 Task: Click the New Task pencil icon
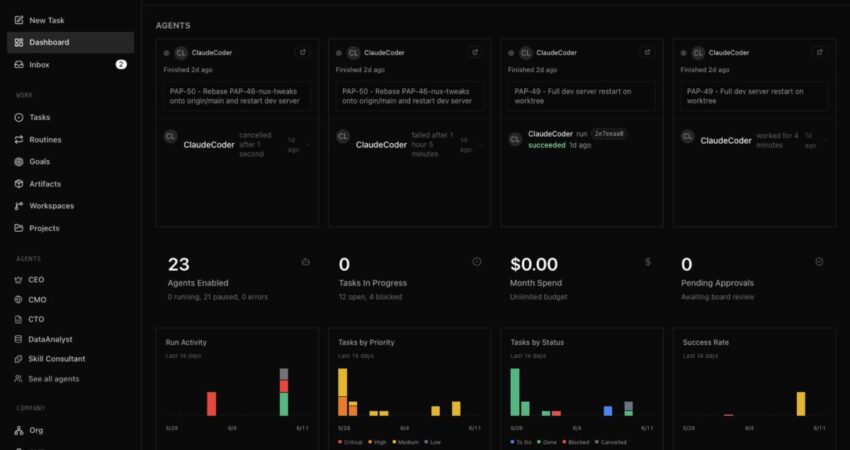pos(19,20)
